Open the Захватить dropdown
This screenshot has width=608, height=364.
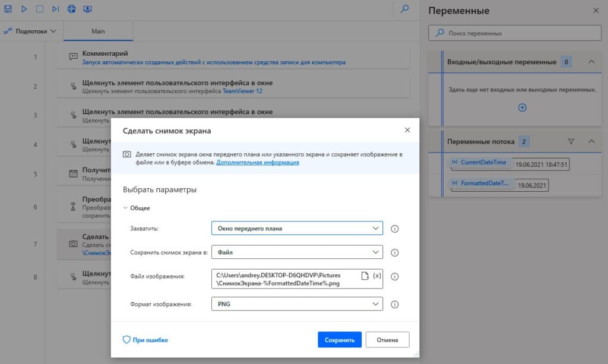(297, 229)
